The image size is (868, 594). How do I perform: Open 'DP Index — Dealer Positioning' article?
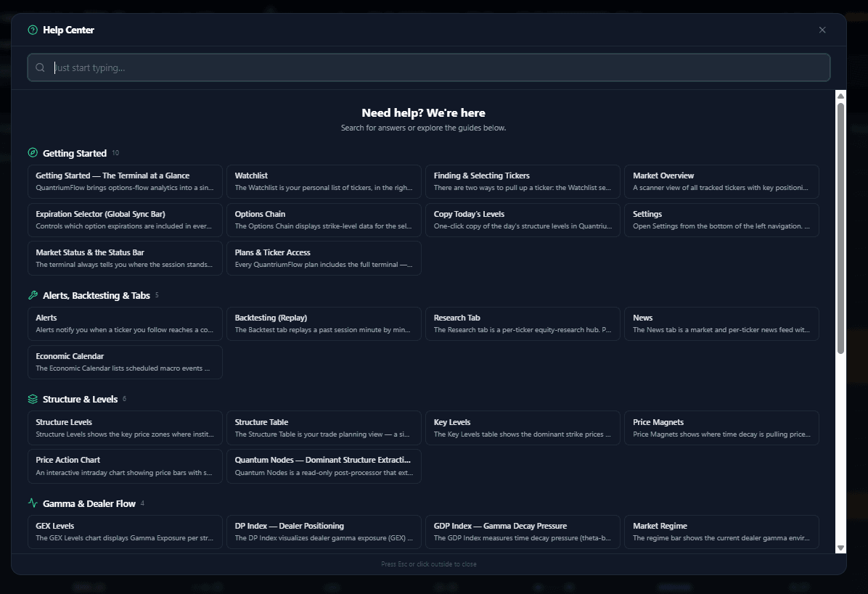(x=324, y=532)
